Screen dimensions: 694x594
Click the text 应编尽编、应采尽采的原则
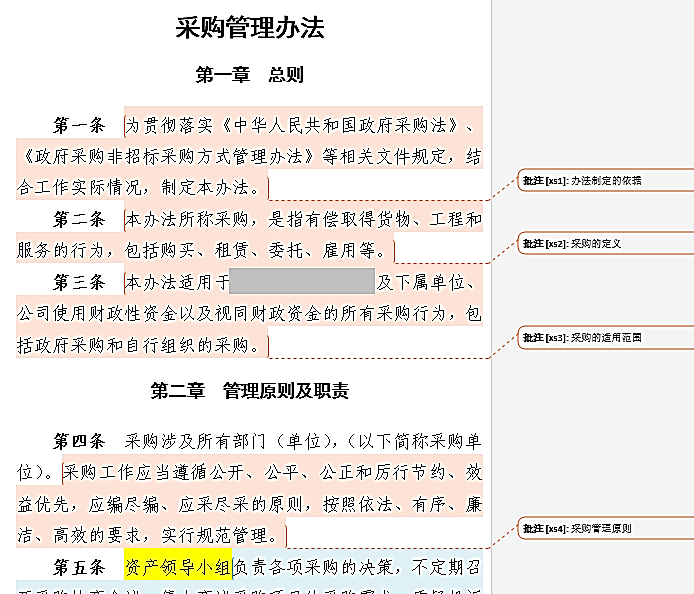coord(196,505)
